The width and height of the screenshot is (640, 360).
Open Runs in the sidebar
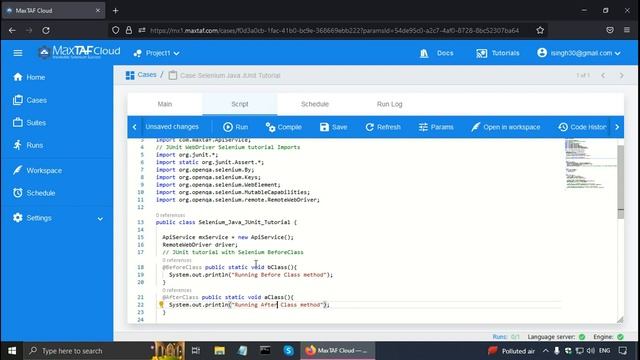pos(28,145)
